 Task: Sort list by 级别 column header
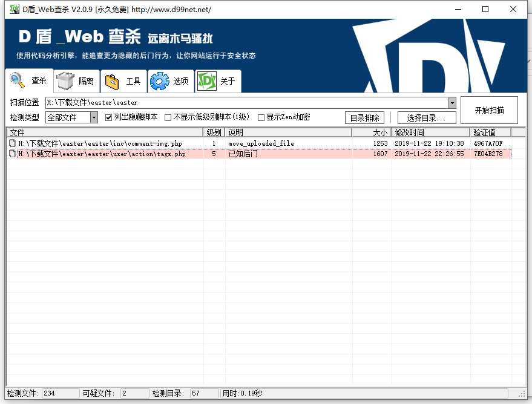click(x=214, y=132)
